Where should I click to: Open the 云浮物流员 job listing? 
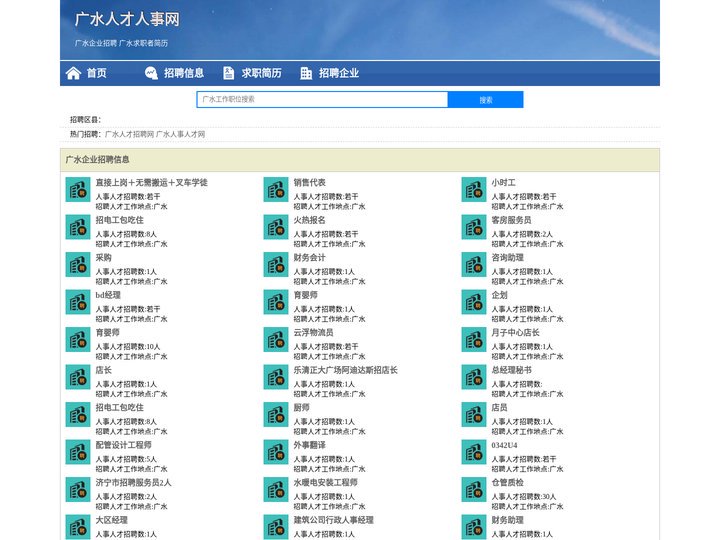click(x=313, y=332)
